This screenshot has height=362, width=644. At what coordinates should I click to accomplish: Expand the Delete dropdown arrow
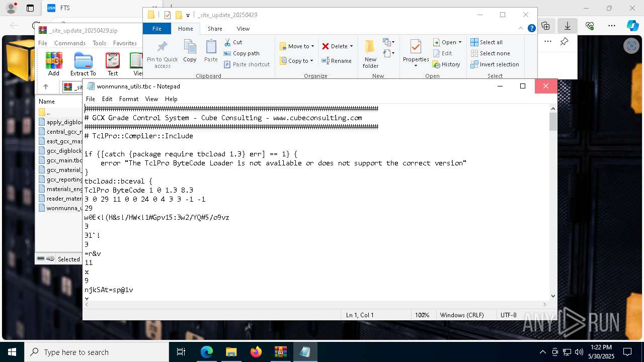[351, 46]
